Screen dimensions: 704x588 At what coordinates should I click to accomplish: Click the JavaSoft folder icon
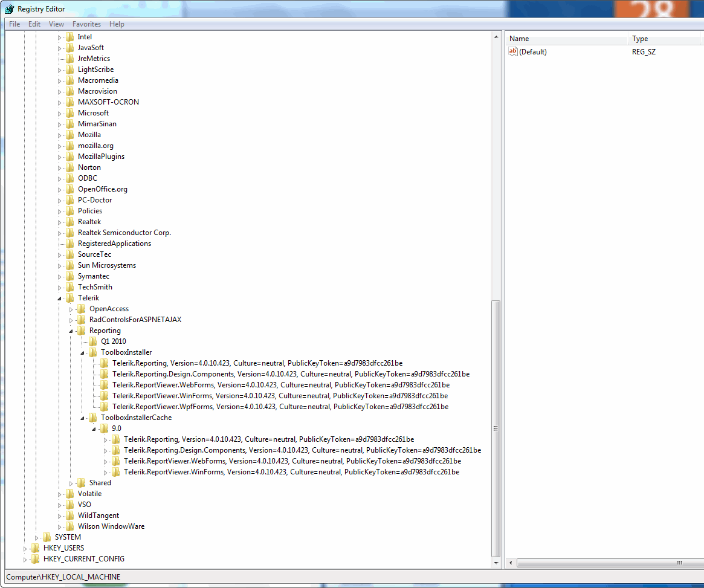point(70,48)
